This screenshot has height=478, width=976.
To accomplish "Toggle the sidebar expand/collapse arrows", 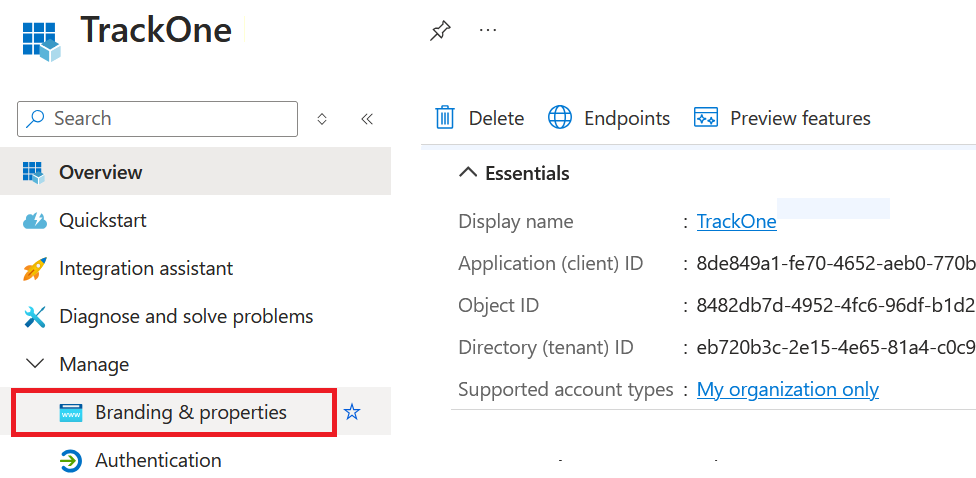I will pyautogui.click(x=322, y=119).
